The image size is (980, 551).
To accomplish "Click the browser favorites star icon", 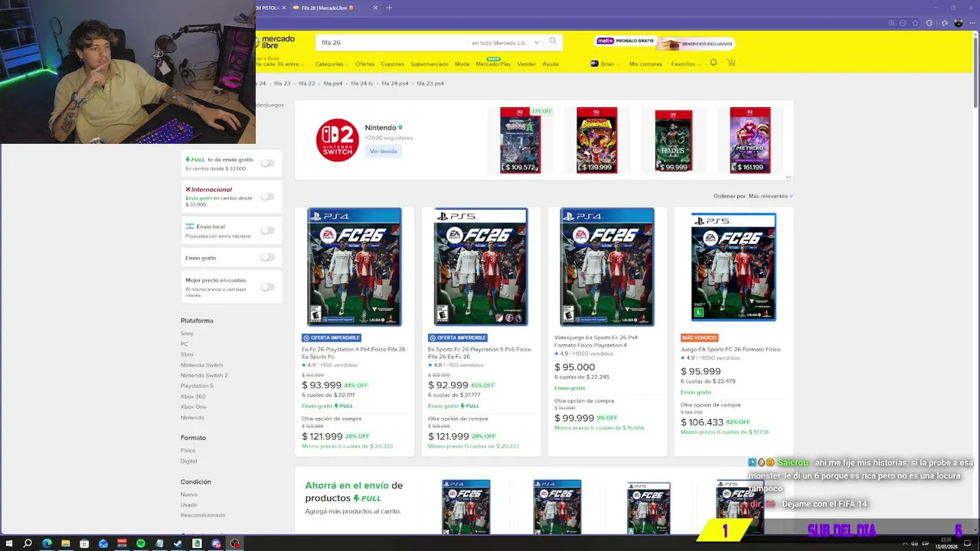I will click(915, 23).
